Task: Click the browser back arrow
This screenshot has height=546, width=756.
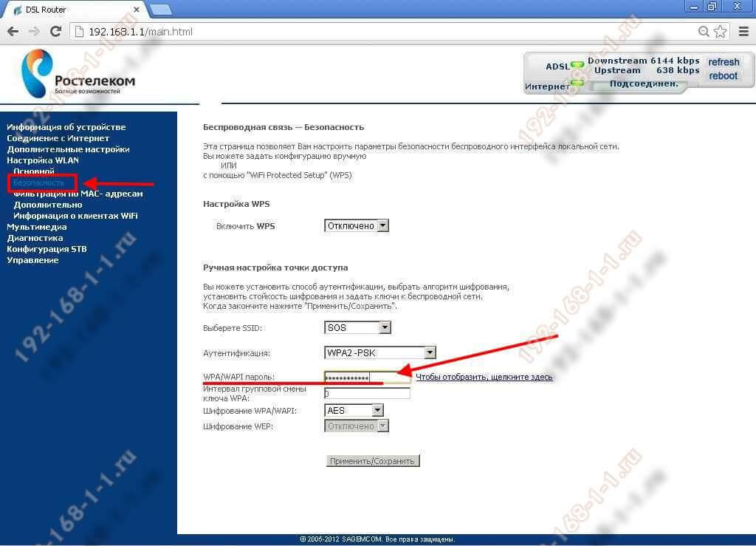Action: tap(13, 32)
